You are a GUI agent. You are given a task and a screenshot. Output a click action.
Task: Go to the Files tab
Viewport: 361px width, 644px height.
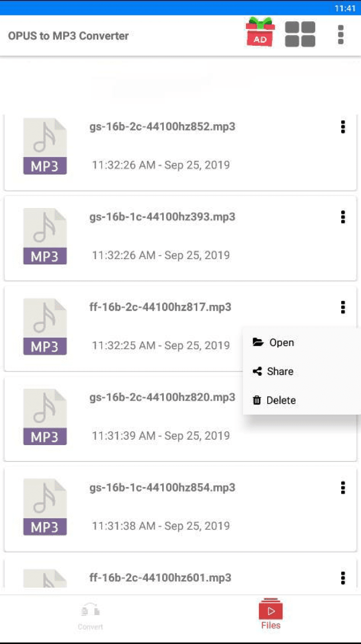pos(271,615)
